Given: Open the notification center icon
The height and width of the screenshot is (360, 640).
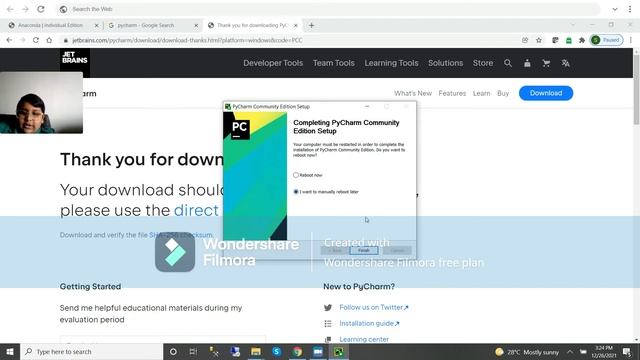Looking at the screenshot, I should coord(627,351).
